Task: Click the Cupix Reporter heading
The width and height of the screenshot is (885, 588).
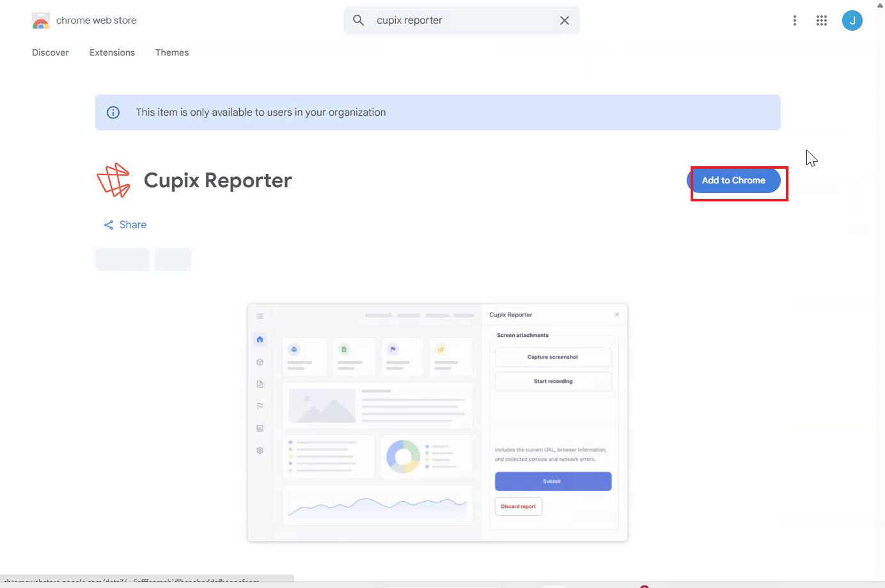Action: tap(217, 180)
